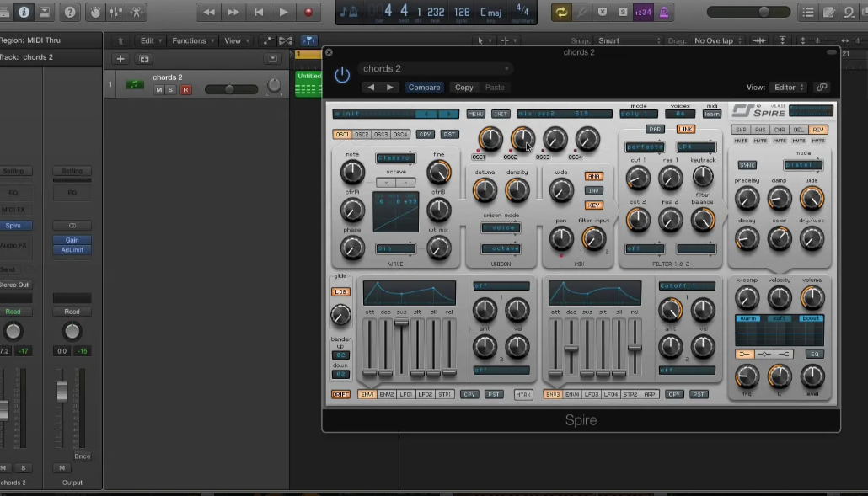Open the List Editors icon at top right

click(x=808, y=12)
